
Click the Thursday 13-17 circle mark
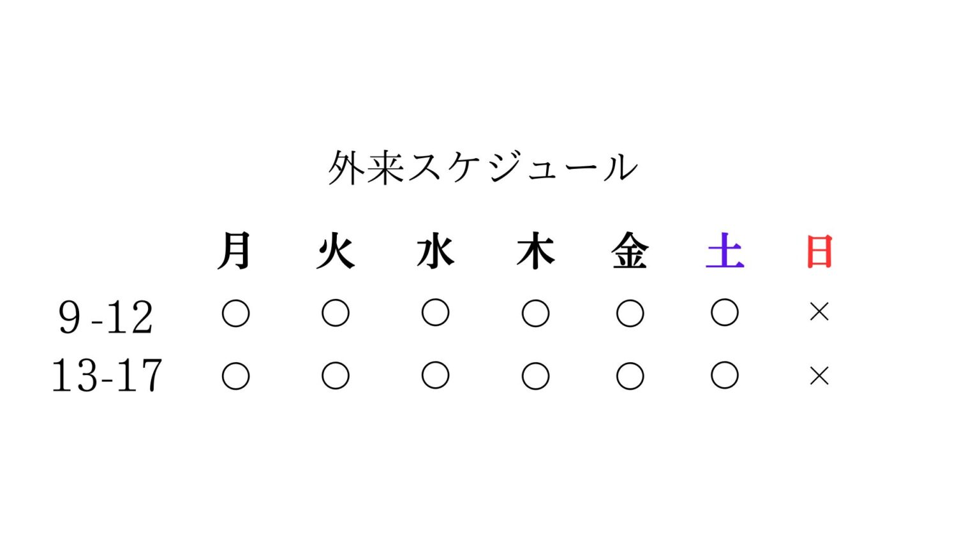pyautogui.click(x=535, y=376)
